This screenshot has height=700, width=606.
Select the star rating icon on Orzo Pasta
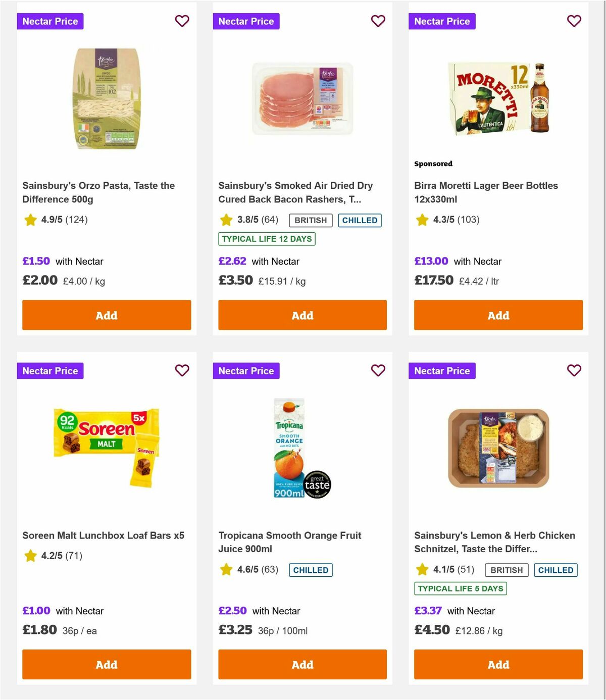[30, 220]
